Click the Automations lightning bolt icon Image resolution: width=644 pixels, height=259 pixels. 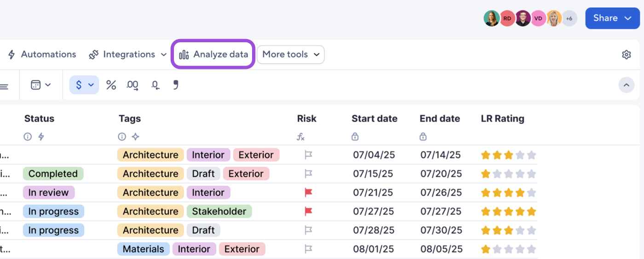[x=11, y=54]
